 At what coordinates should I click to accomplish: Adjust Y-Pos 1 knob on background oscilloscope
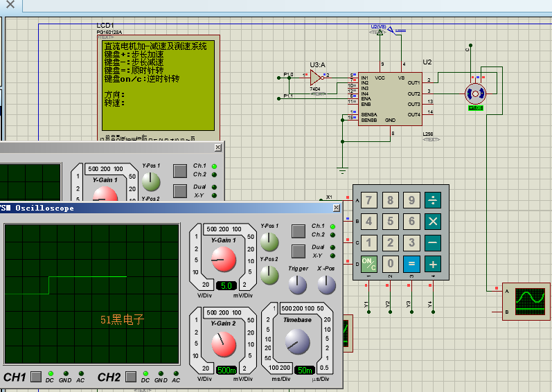(x=151, y=181)
